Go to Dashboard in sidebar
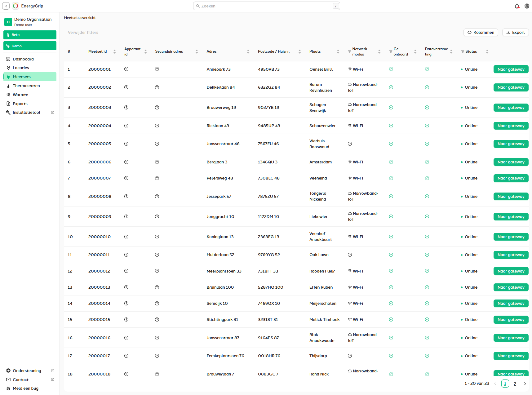The height and width of the screenshot is (395, 532). click(23, 59)
